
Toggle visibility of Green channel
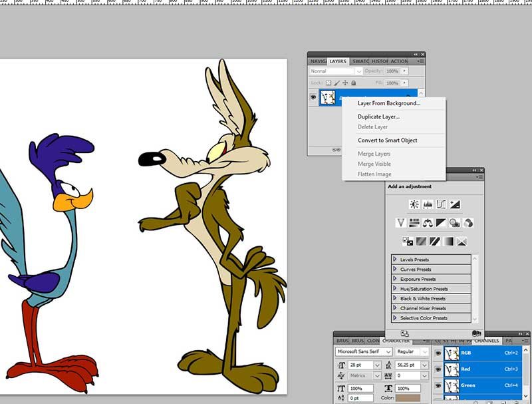click(x=438, y=385)
